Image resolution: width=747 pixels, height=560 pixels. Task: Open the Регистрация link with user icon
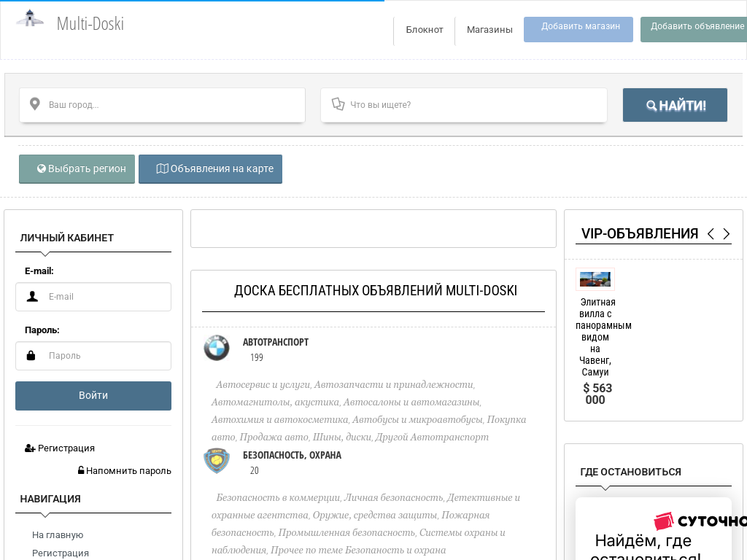pos(60,448)
